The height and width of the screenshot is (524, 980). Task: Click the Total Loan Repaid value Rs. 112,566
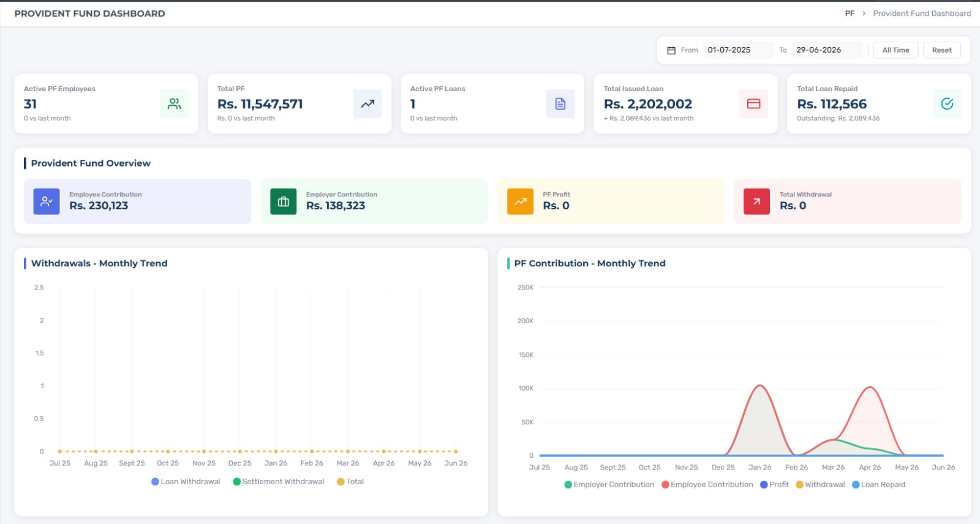(832, 104)
